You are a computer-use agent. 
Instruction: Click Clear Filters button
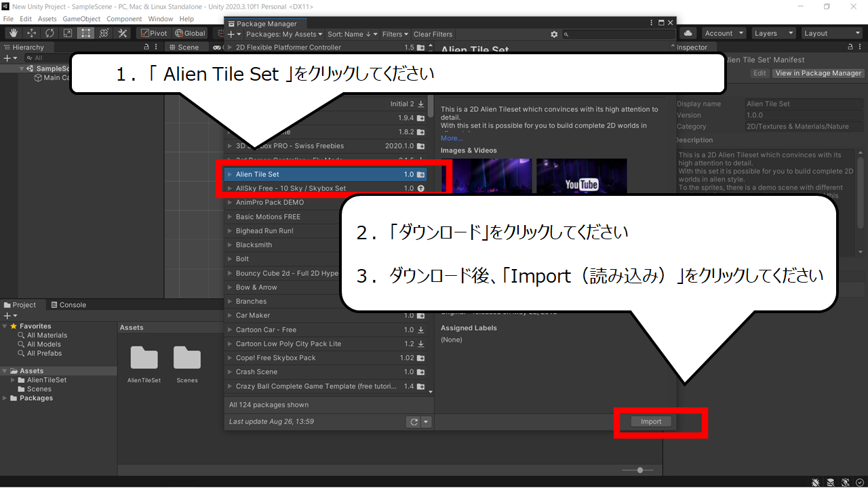point(433,34)
